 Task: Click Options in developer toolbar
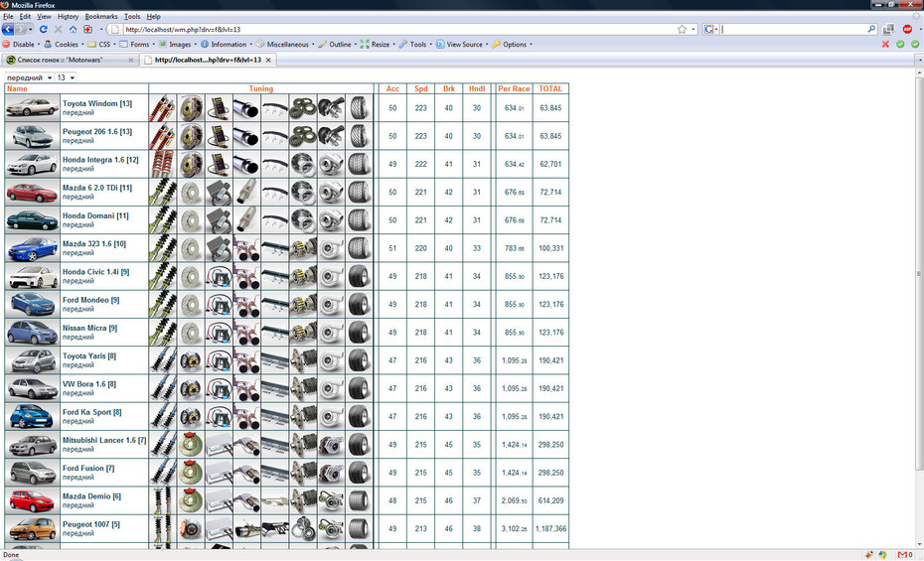[512, 44]
